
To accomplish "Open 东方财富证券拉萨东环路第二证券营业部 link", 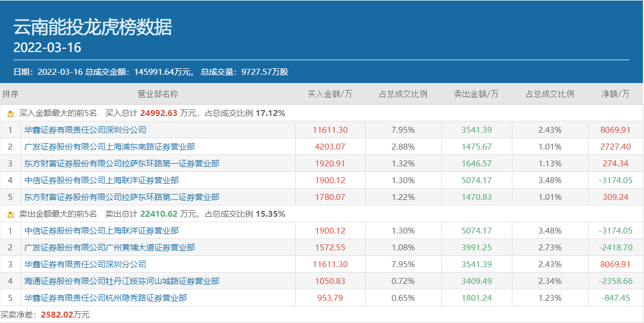I will (121, 197).
